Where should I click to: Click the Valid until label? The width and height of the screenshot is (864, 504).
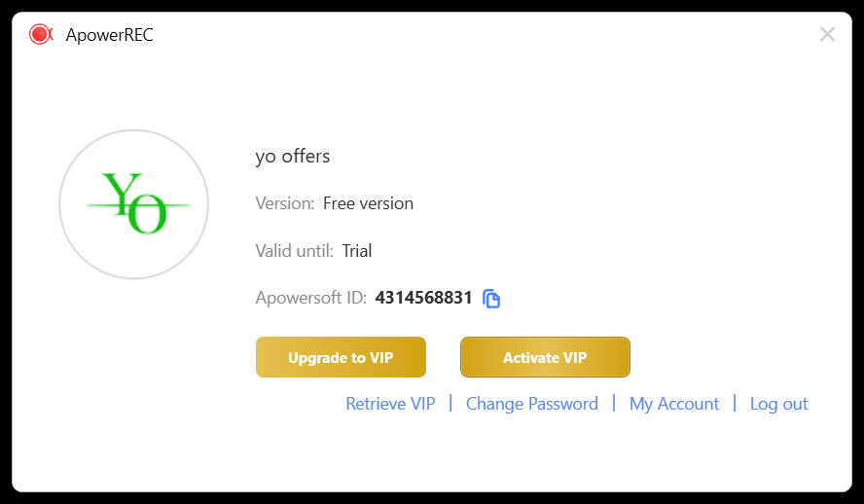coord(294,251)
